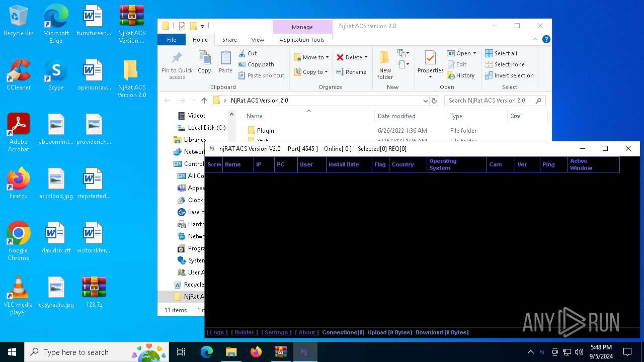The width and height of the screenshot is (644, 362).
Task: Open the Logs link in njRAT
Action: 217,332
